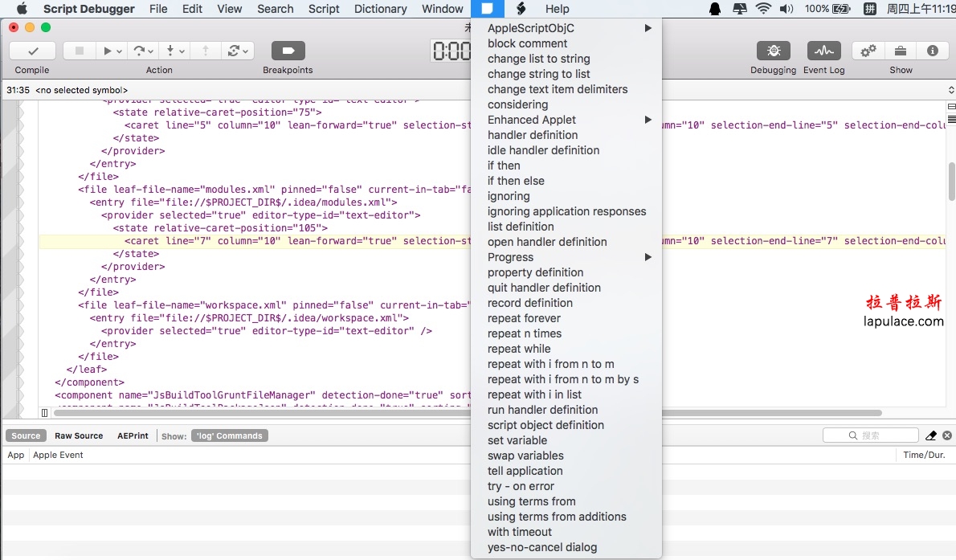Click the lined-text icon below the split-view icon
956x560 pixels.
pos(951,118)
